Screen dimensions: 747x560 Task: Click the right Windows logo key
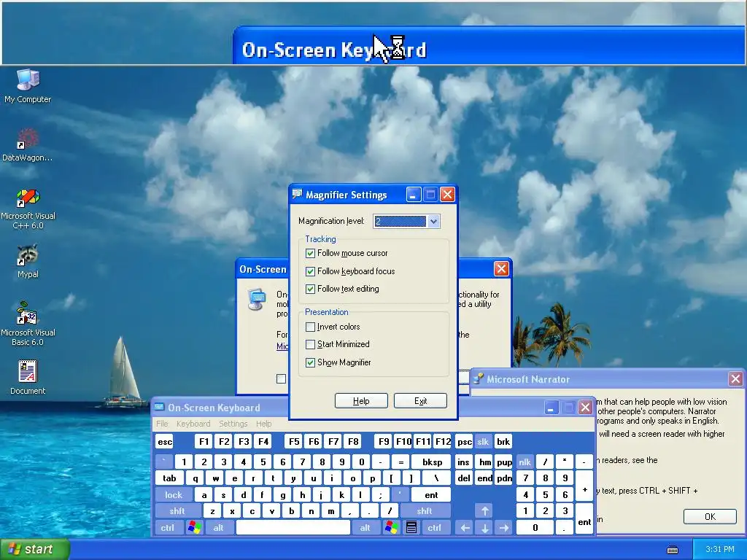point(392,528)
